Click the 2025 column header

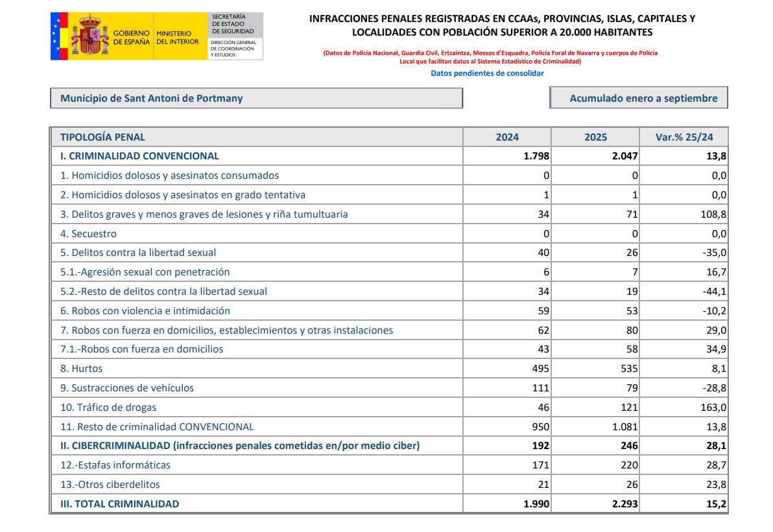pos(595,137)
